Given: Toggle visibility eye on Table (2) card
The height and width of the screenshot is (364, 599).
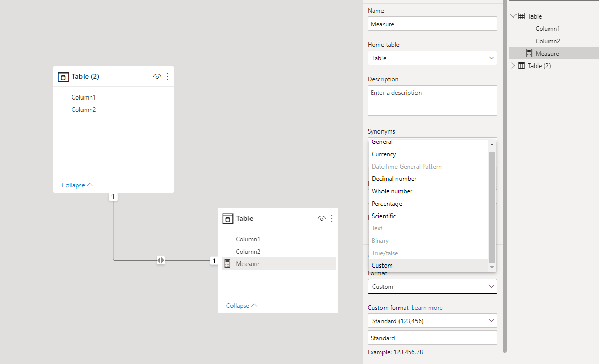Looking at the screenshot, I should click(x=157, y=76).
